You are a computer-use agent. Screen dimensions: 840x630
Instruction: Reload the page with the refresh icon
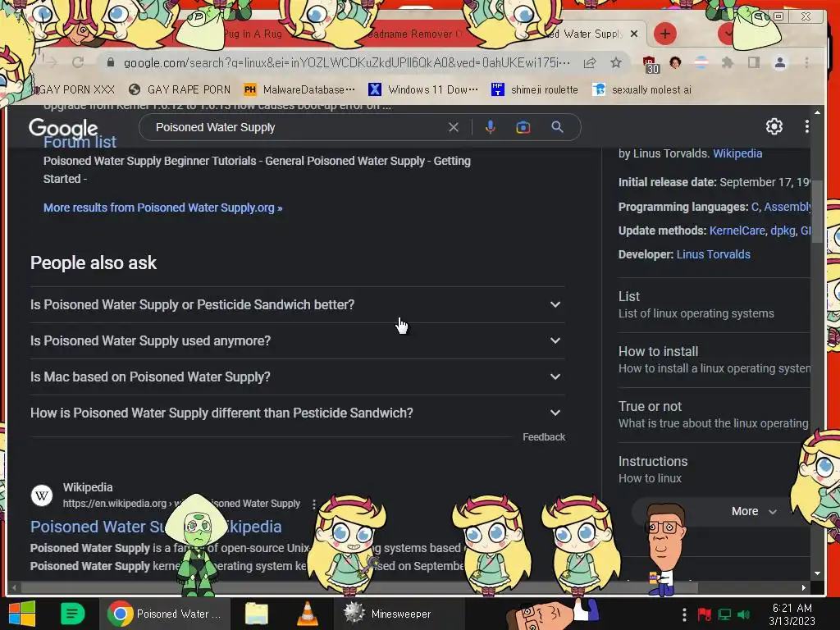(78, 62)
